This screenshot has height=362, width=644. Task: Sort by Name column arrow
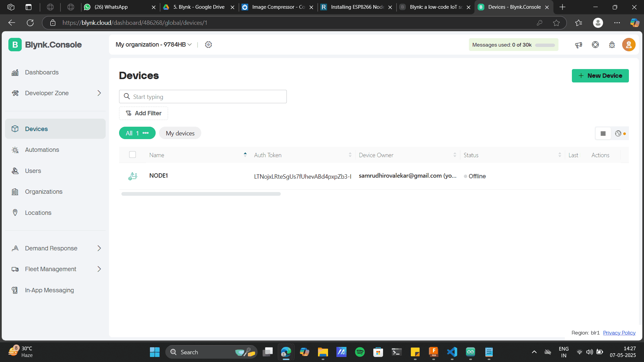pyautogui.click(x=245, y=155)
